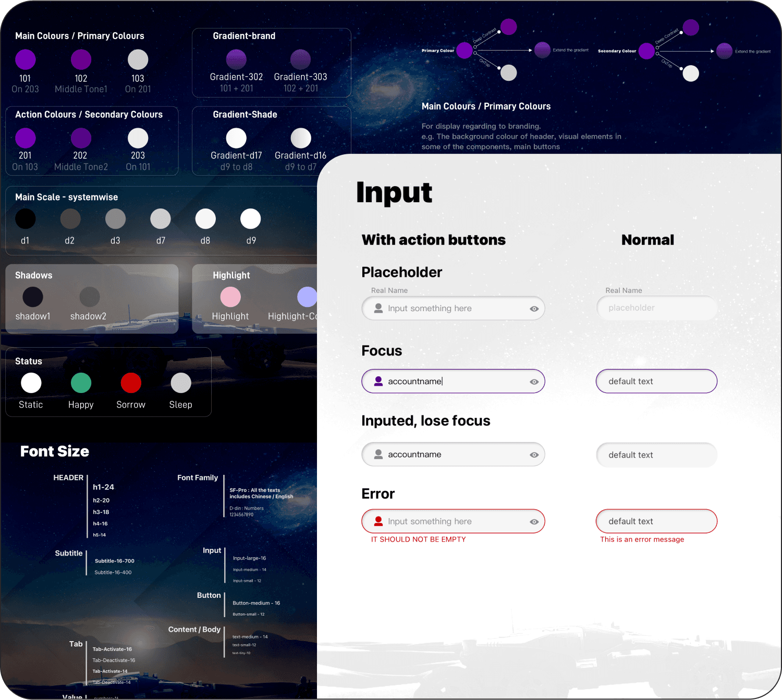
Task: Toggle eye icon in Placeholder input field
Action: click(x=534, y=309)
